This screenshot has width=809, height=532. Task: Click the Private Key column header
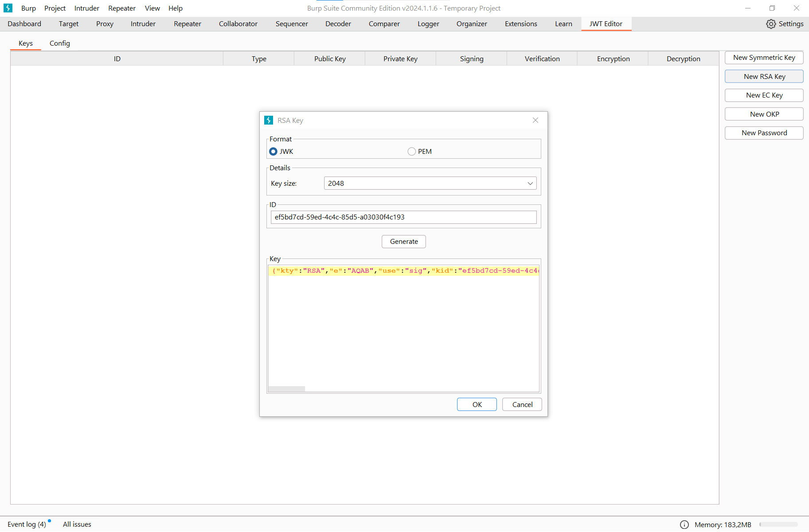coord(400,59)
